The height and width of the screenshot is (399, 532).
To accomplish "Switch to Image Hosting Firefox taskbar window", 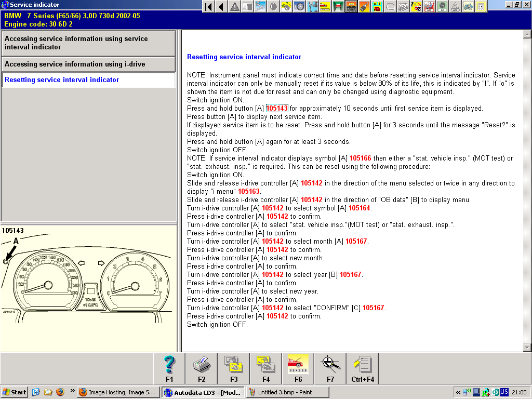I will 118,392.
